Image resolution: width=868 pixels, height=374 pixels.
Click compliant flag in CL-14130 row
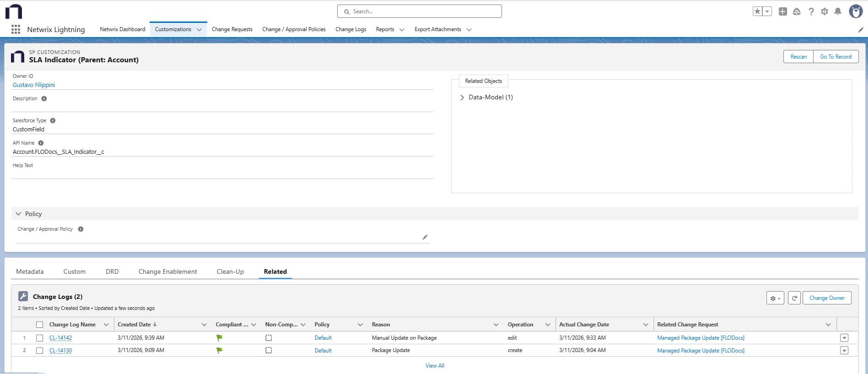tap(219, 350)
